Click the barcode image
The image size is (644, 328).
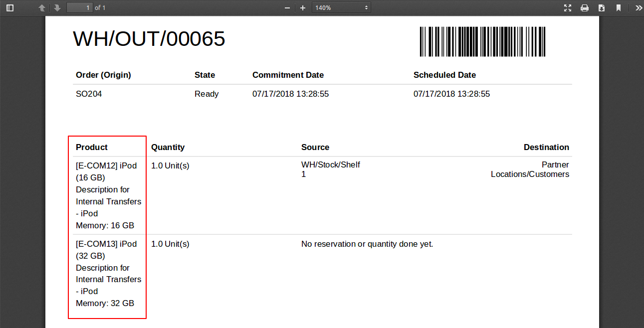tap(482, 42)
